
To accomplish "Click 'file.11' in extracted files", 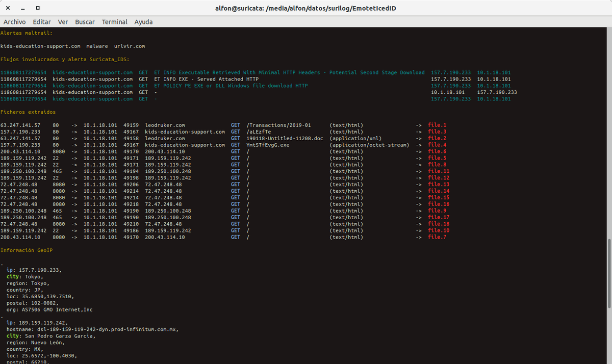I will (439, 171).
